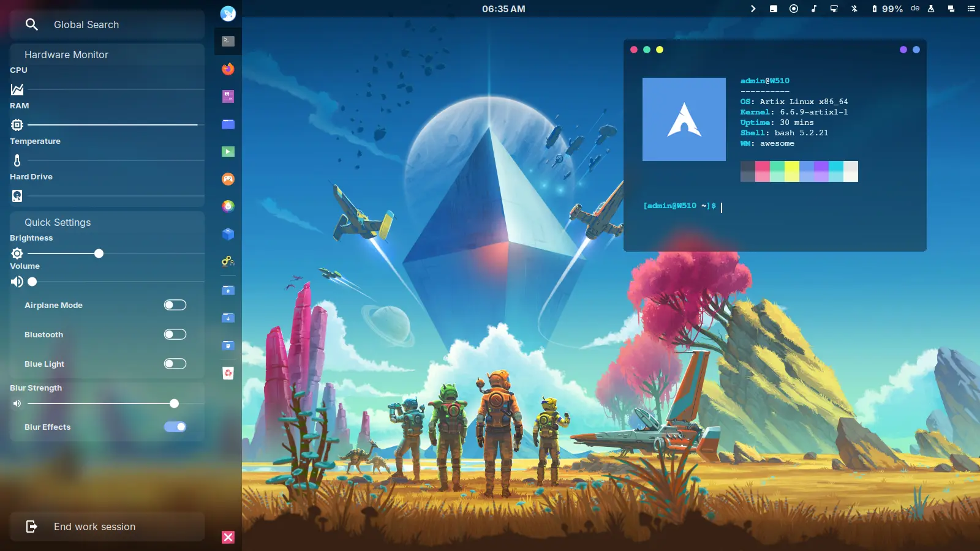Enable the Blue Light switch

(175, 364)
